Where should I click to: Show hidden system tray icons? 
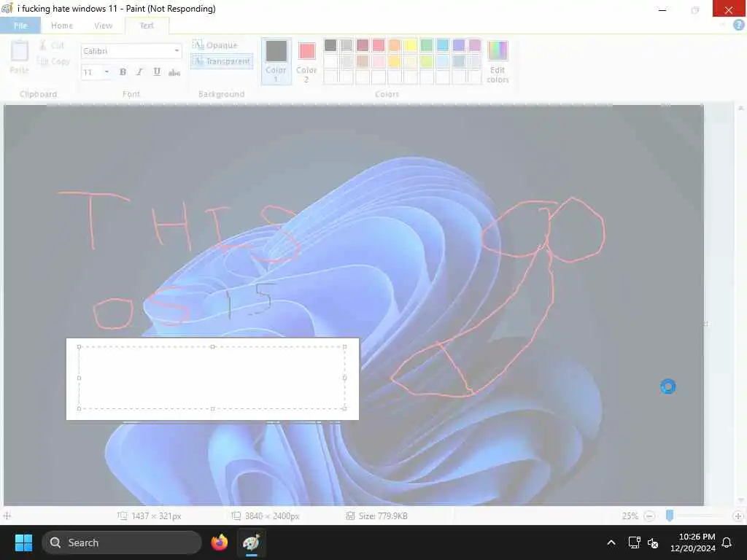611,542
